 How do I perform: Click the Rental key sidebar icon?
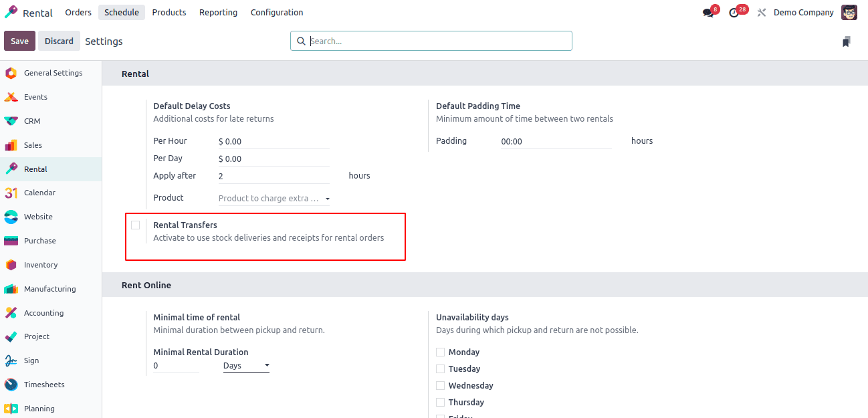11,169
